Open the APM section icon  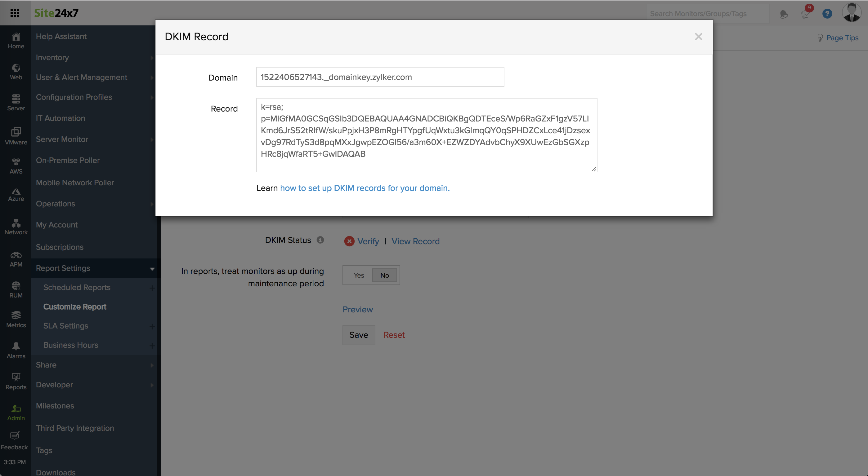click(x=16, y=259)
